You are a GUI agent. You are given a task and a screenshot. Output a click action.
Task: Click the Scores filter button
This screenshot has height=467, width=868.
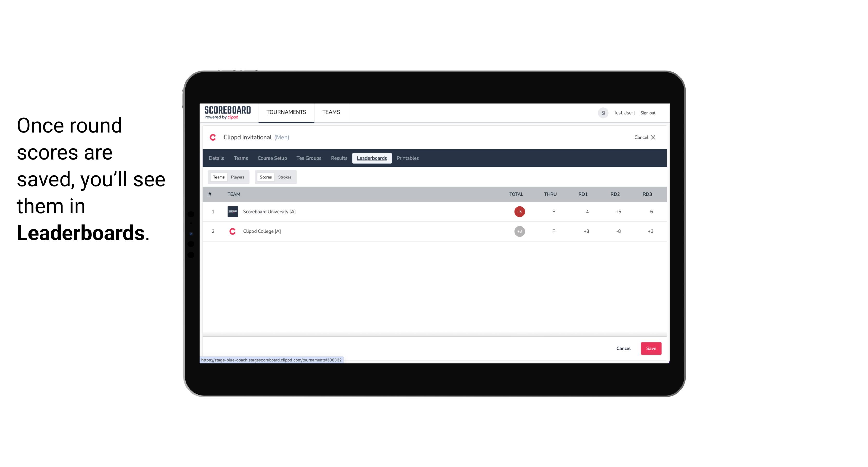(x=265, y=177)
